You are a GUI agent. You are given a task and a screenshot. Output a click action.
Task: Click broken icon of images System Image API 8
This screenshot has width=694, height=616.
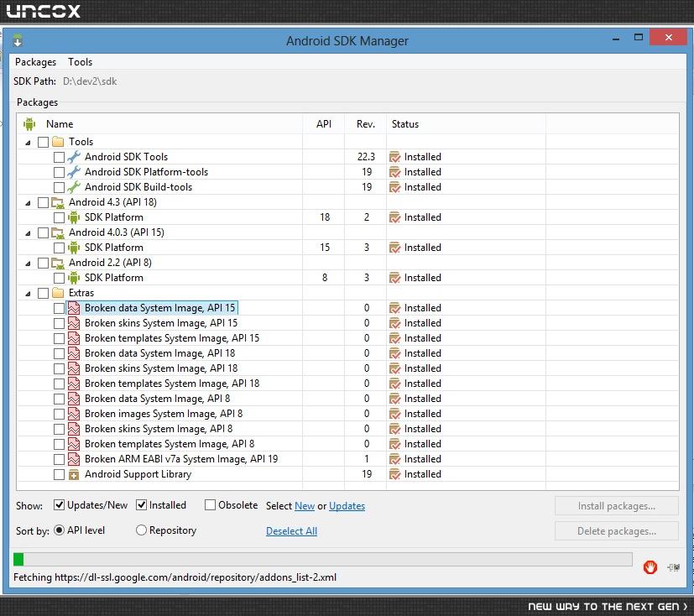pos(74,414)
